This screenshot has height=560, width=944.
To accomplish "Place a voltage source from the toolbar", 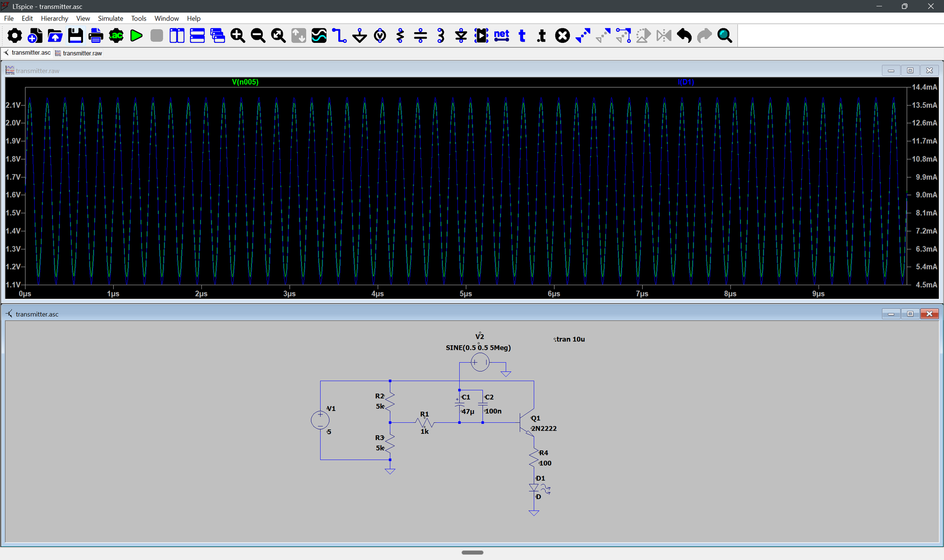I will [x=380, y=36].
